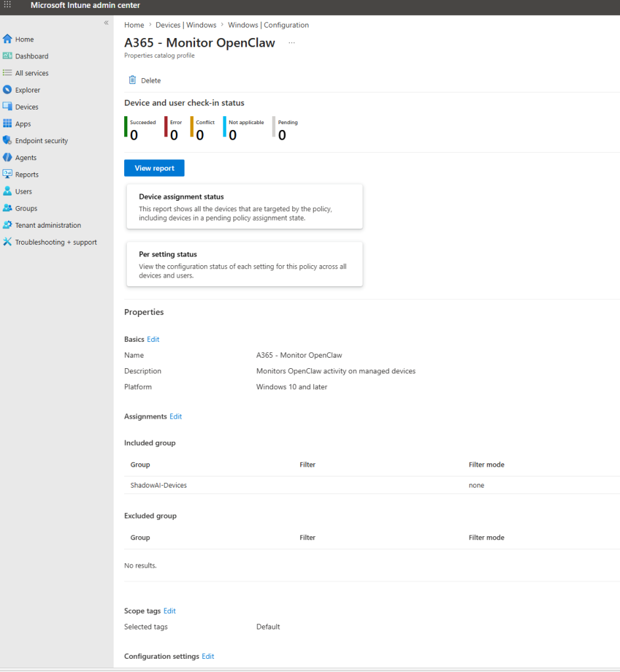The width and height of the screenshot is (620, 672).
Task: Click the Reports icon in the sidebar
Action: (x=7, y=174)
